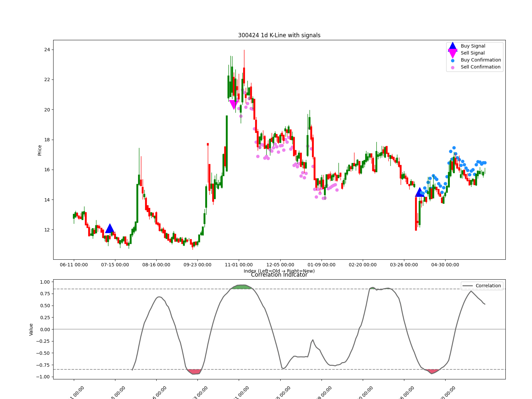Screen dimensions: 532x399
Task: Click the pink Sell Confirmation dot in legend
Action: pos(453,67)
